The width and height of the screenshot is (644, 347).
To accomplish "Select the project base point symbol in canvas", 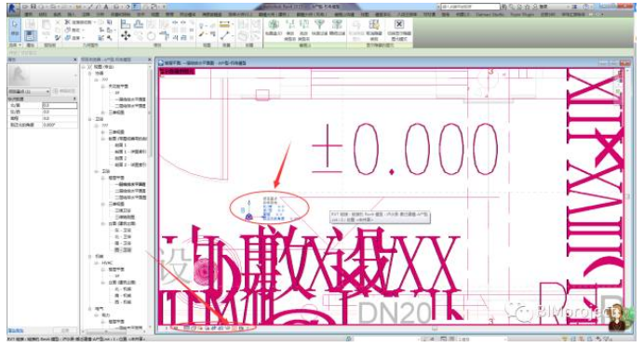I will (x=248, y=217).
